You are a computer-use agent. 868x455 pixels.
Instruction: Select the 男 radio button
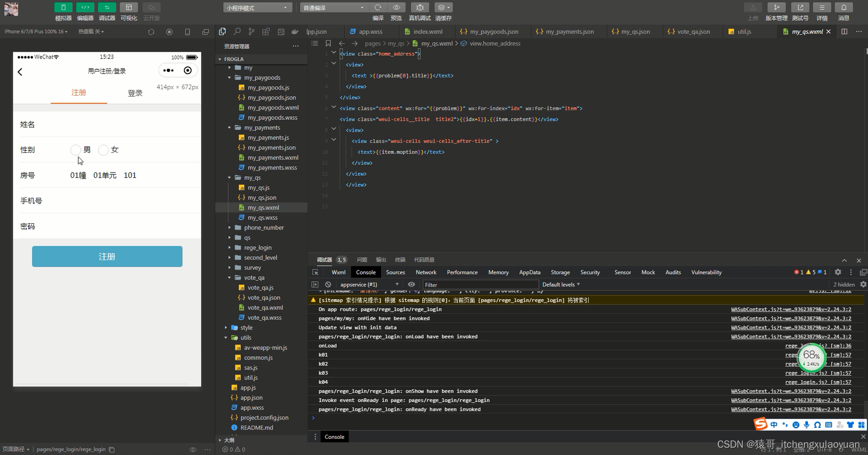pyautogui.click(x=76, y=150)
